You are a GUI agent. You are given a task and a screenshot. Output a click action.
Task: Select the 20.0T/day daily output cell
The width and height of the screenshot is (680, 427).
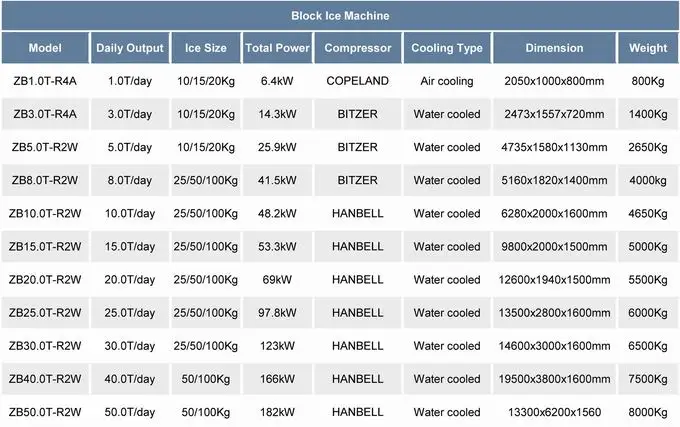tap(129, 280)
